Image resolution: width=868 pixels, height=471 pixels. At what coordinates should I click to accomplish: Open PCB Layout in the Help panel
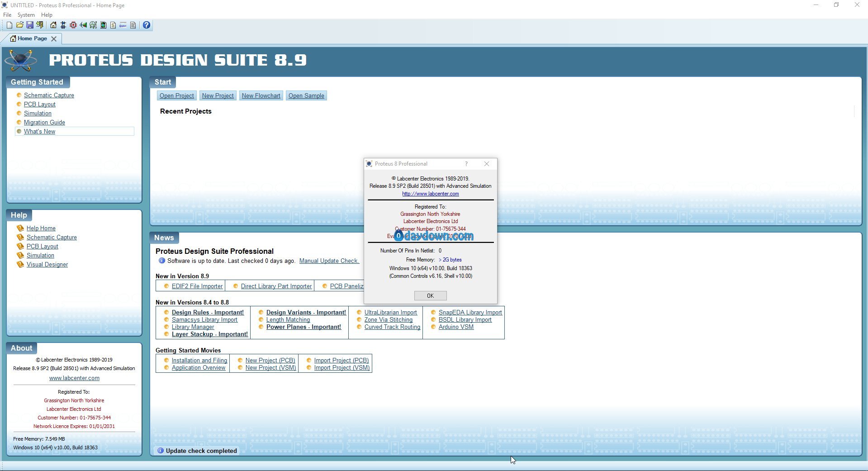coord(43,247)
